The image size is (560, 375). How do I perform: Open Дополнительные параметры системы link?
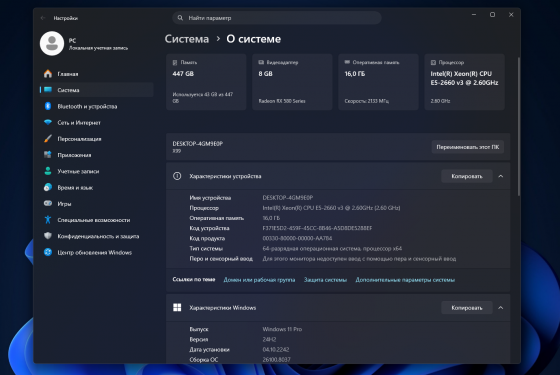(405, 280)
